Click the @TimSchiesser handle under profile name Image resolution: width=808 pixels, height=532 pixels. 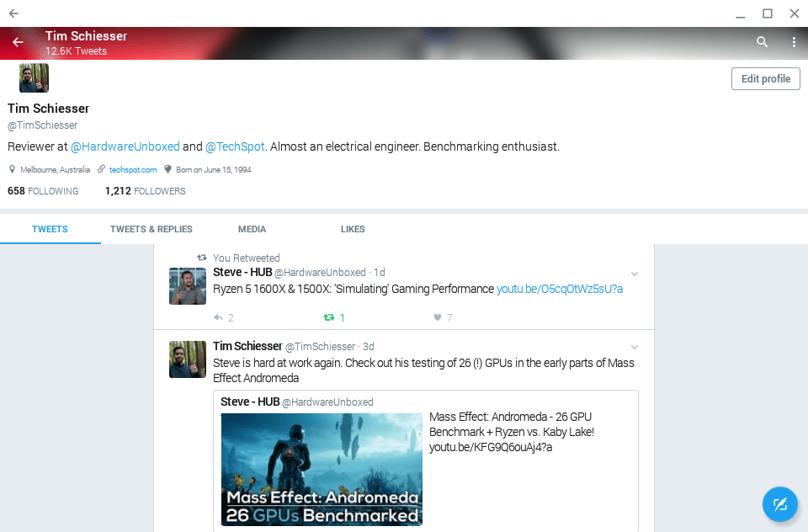[x=43, y=125]
